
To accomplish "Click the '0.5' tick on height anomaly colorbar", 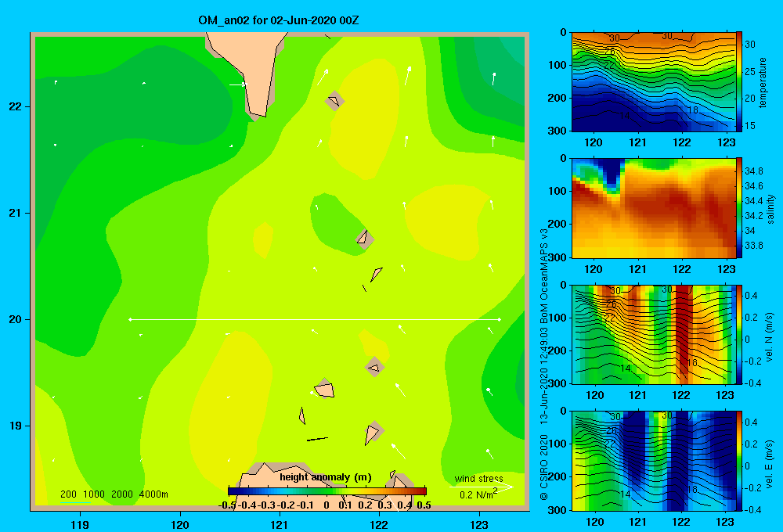I will coord(424,505).
